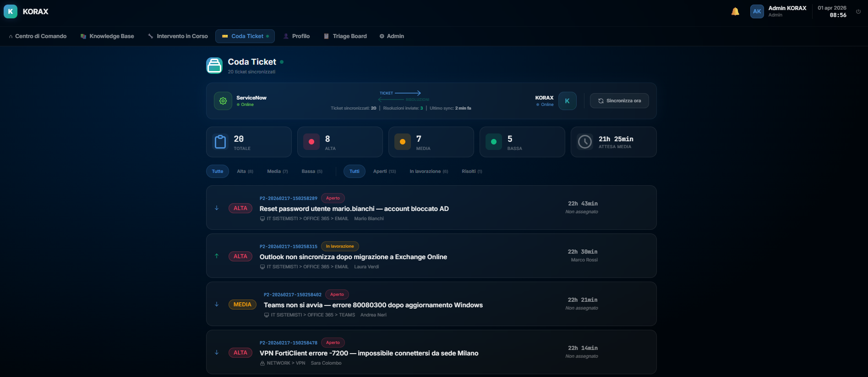Filter tickets by Alta priority
The width and height of the screenshot is (868, 377).
point(245,172)
